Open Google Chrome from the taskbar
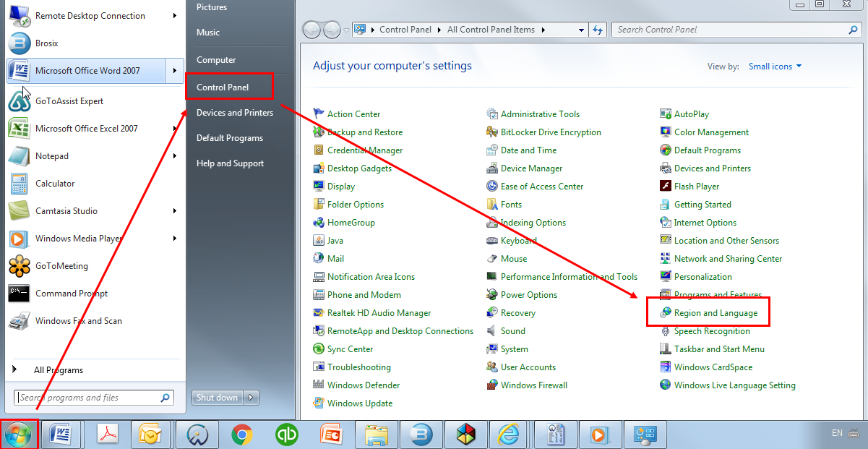 tap(242, 435)
